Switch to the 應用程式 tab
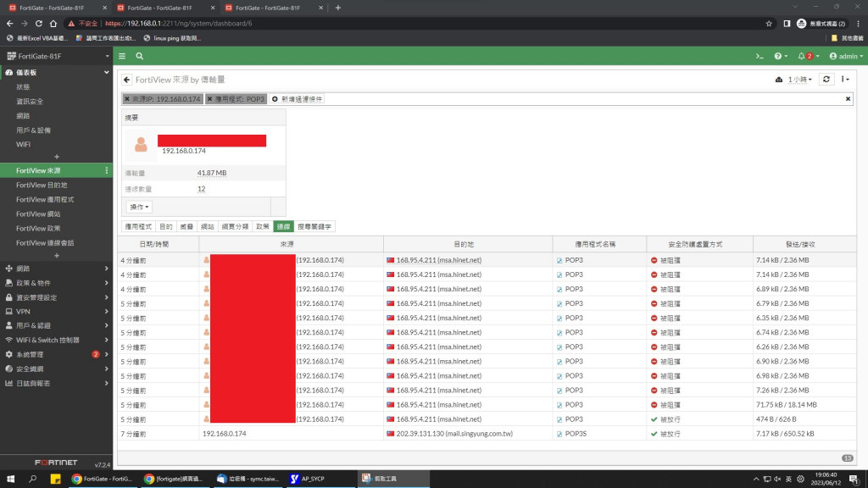 (138, 226)
